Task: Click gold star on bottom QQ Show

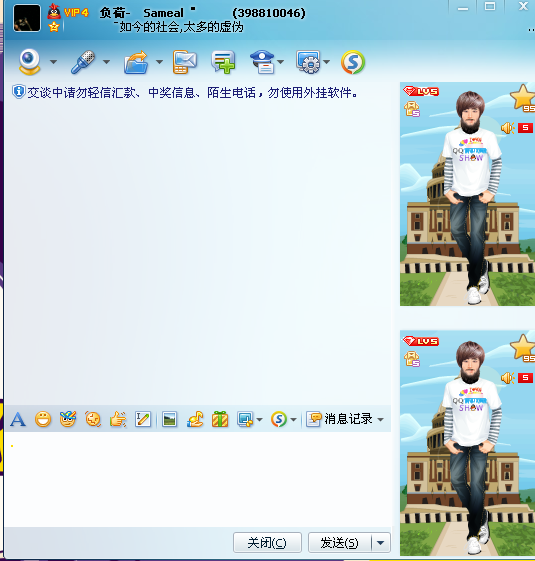Action: coord(522,347)
